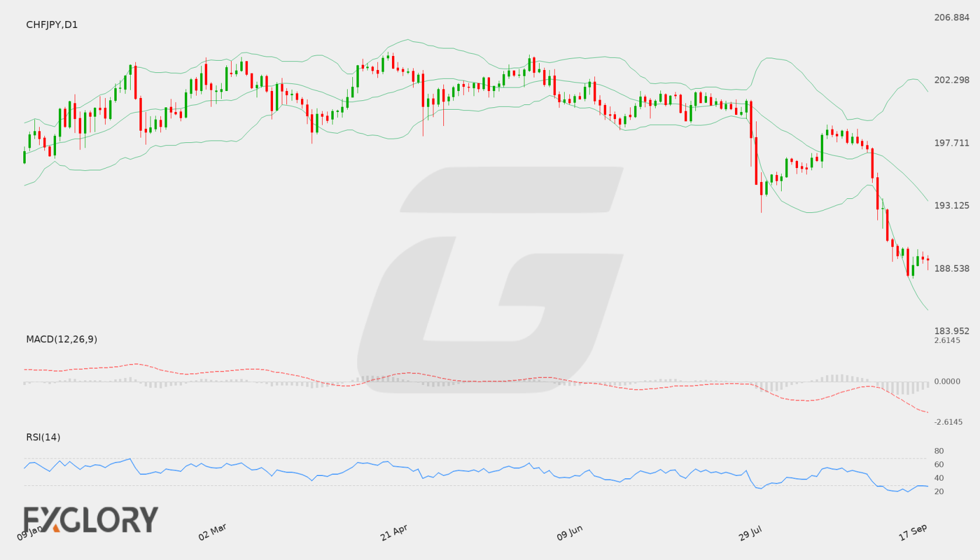Click the 29 Jul date label
This screenshot has width=980, height=560.
coord(750,532)
